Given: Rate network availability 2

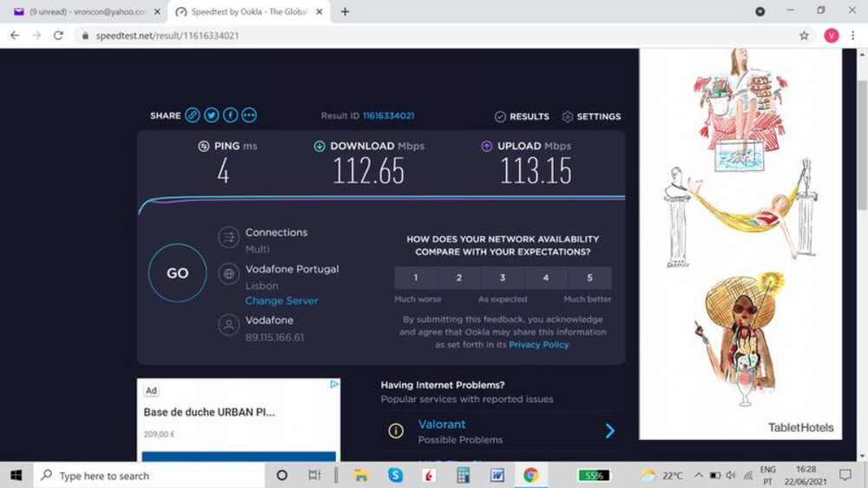Looking at the screenshot, I should pos(459,278).
